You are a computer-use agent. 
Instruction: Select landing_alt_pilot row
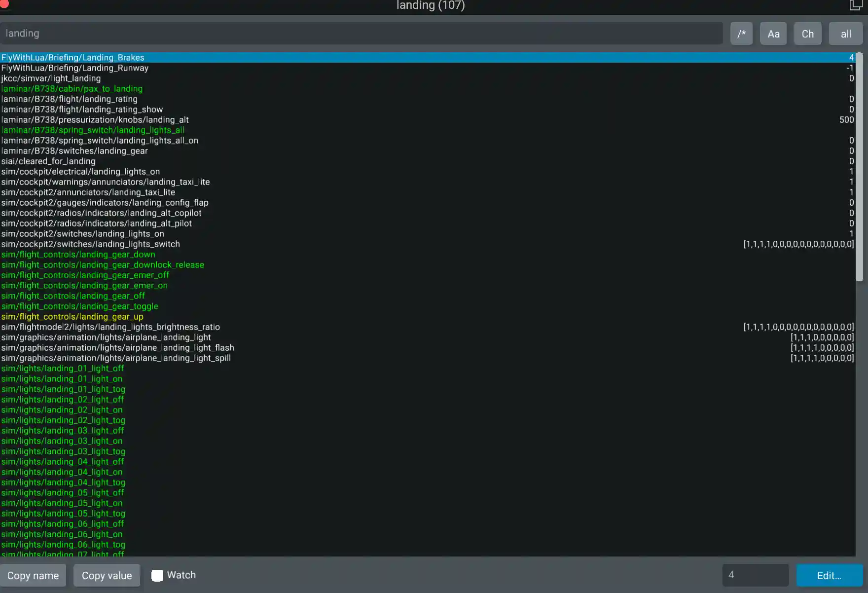[428, 223]
